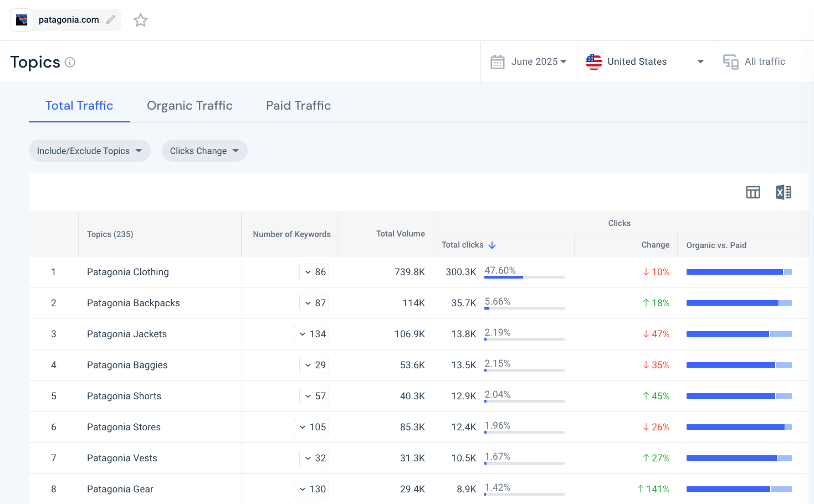Click the calendar icon beside June 2025
Screen dimensions: 814x504
tap(498, 62)
